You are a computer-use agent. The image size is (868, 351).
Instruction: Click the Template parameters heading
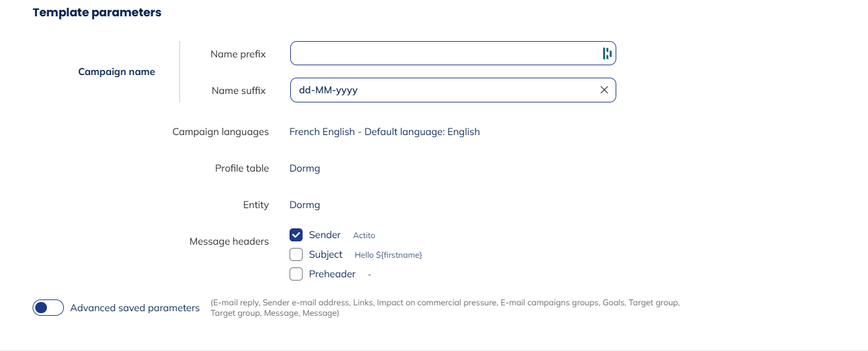[x=97, y=12]
